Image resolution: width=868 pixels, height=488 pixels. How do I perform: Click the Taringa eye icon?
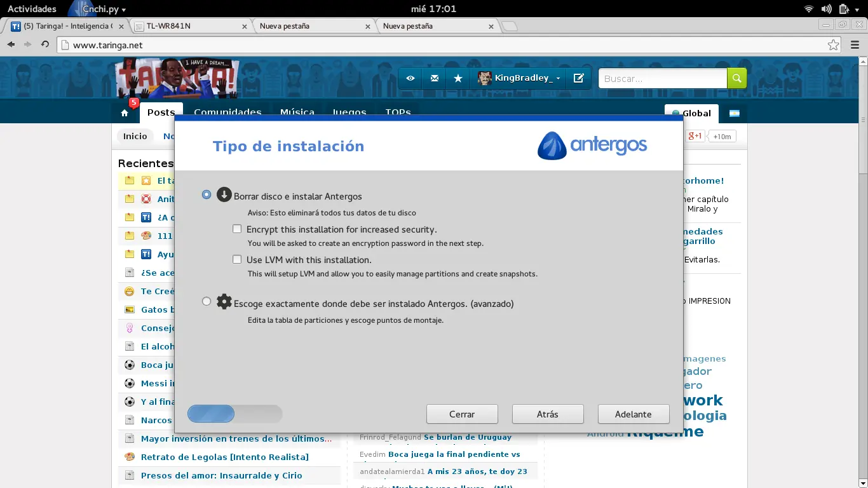[410, 78]
